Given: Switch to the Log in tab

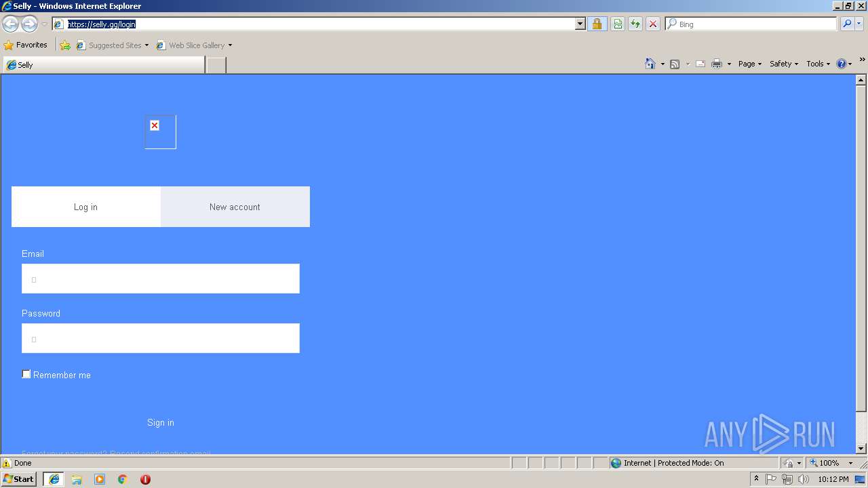Looking at the screenshot, I should (x=86, y=207).
